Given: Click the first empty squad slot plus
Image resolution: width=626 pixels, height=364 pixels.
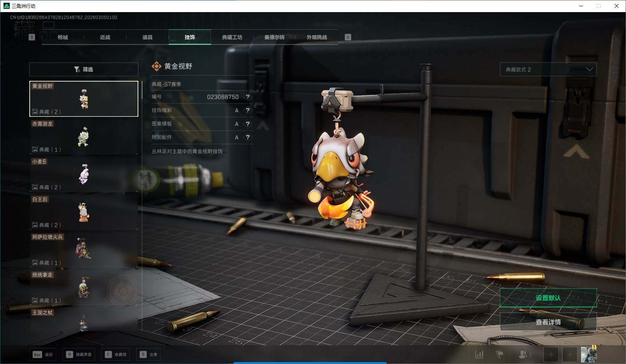Looking at the screenshot, I should coord(551,355).
